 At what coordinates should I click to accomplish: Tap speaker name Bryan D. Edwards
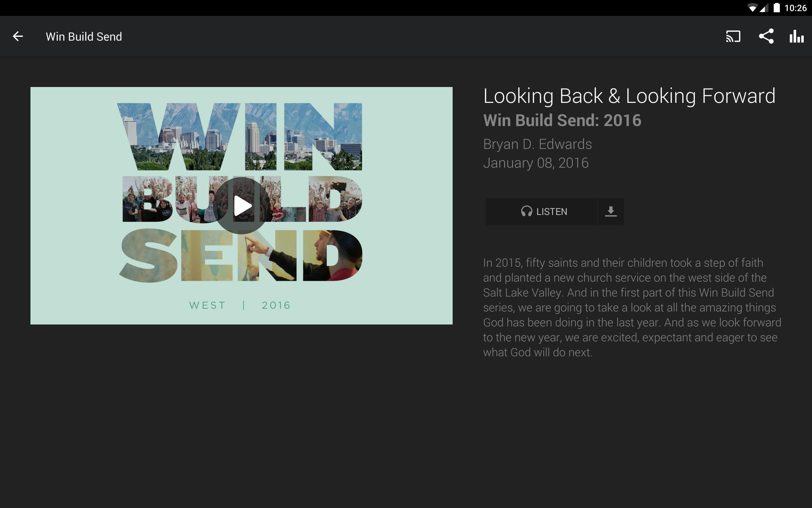(x=538, y=144)
